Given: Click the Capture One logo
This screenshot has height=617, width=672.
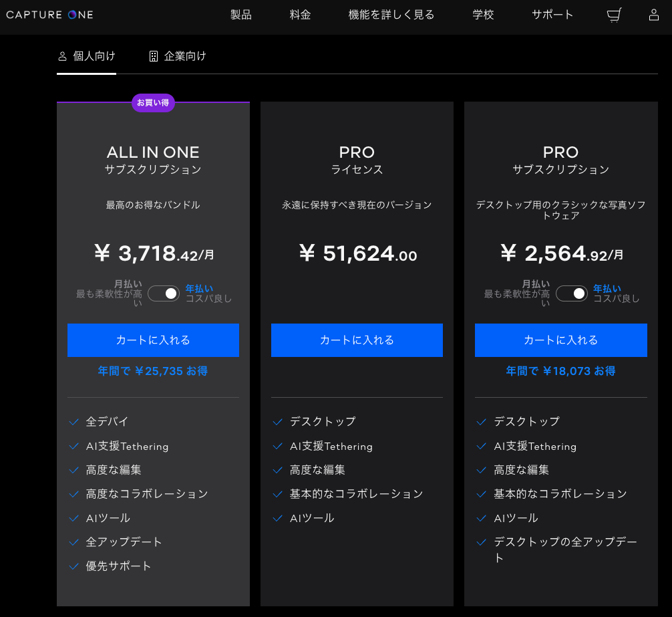Looking at the screenshot, I should (x=50, y=15).
